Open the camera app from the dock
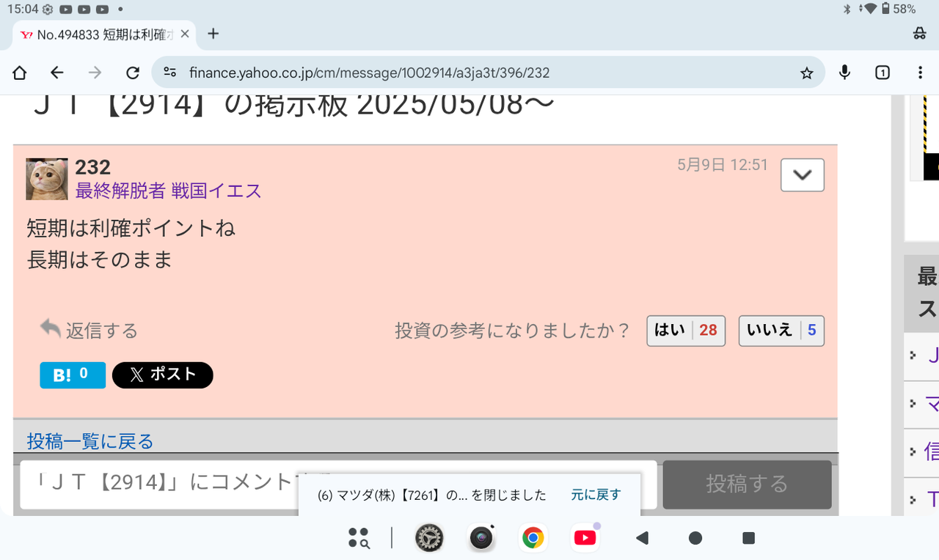The image size is (939, 560). tap(481, 537)
